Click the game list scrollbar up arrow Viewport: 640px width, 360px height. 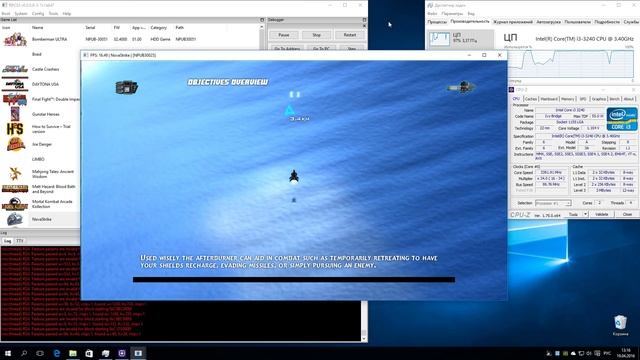pos(262,27)
